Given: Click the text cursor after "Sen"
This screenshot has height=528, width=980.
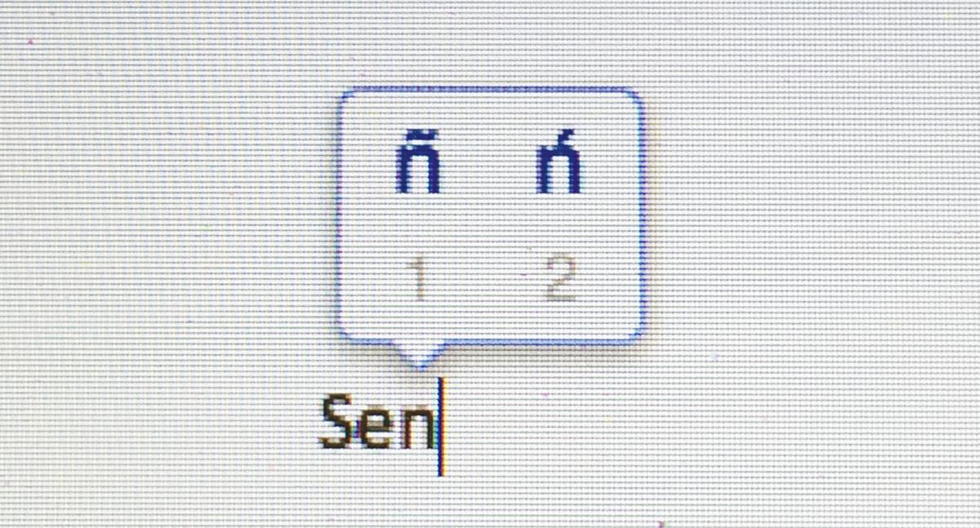Looking at the screenshot, I should pyautogui.click(x=441, y=426).
